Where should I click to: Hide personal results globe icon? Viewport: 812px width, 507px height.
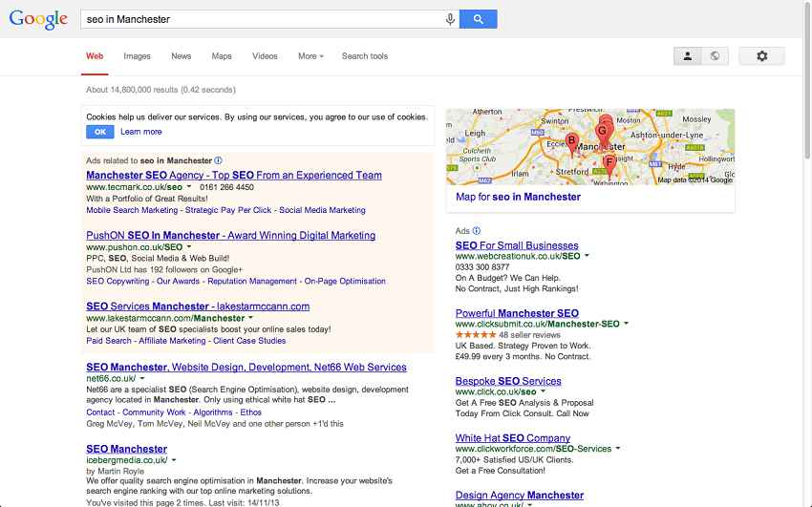715,56
